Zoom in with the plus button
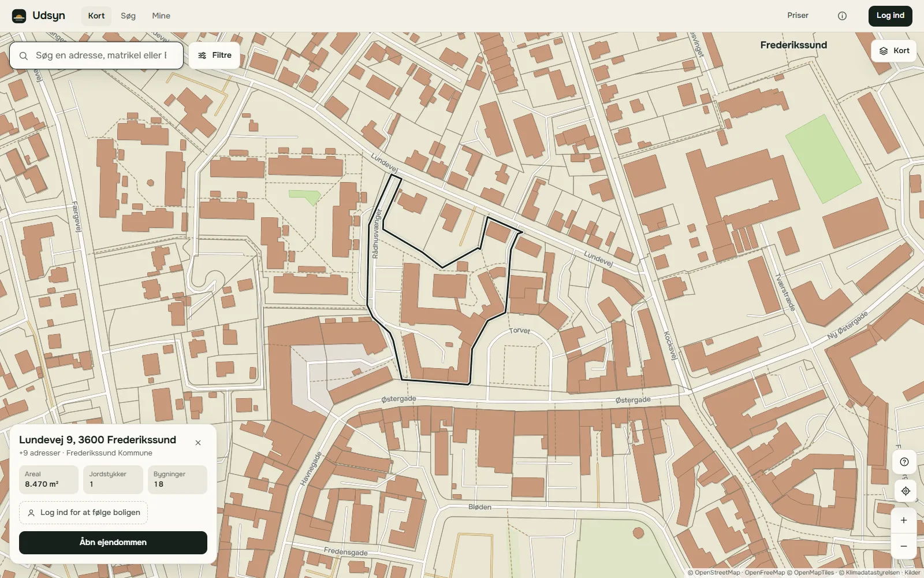Viewport: 924px width, 578px height. [904, 520]
